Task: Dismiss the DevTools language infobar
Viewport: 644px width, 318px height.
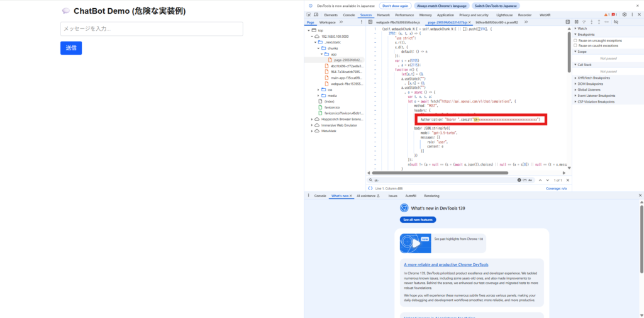Action: click(x=638, y=6)
